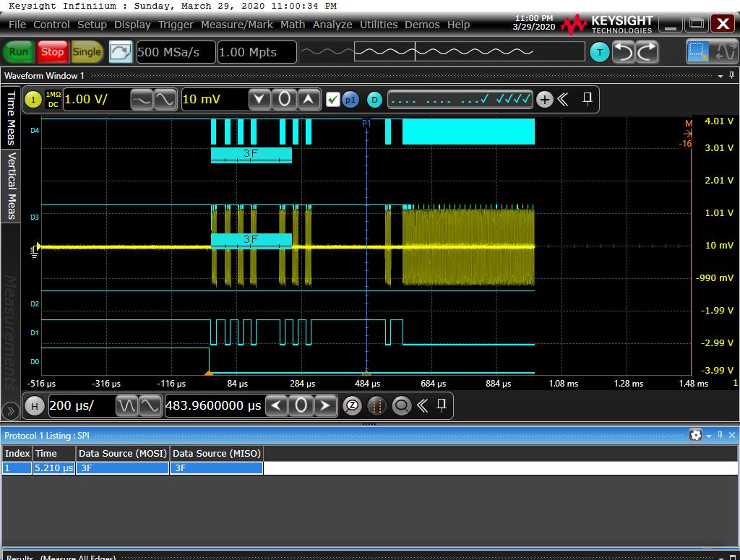Click the horizontal zoom Z icon
This screenshot has width=740, height=560.
pyautogui.click(x=352, y=405)
